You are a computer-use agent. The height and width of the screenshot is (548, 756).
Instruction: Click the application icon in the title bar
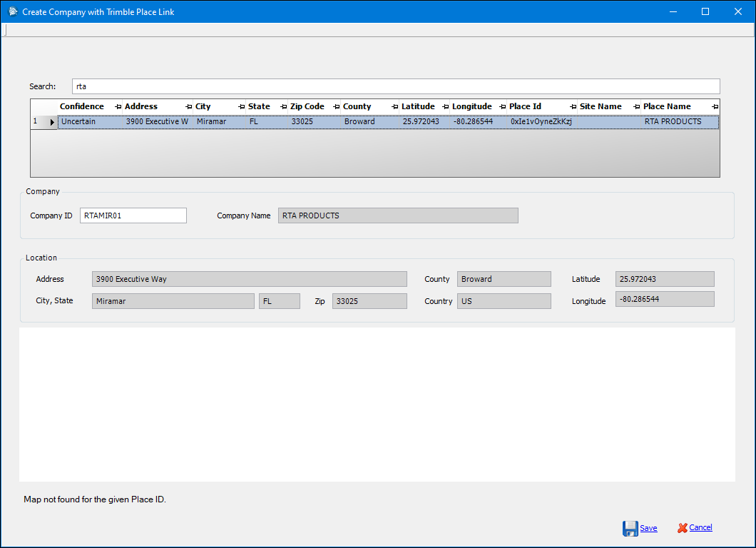[x=12, y=11]
